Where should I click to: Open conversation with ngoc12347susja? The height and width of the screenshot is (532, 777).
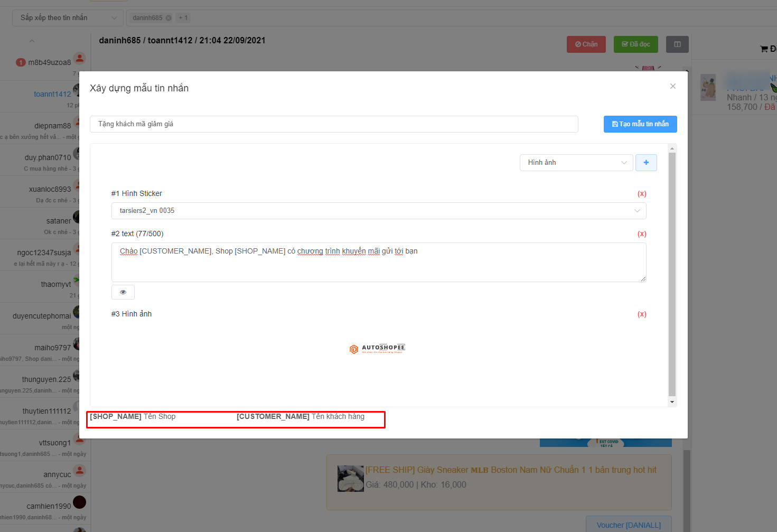pyautogui.click(x=45, y=255)
